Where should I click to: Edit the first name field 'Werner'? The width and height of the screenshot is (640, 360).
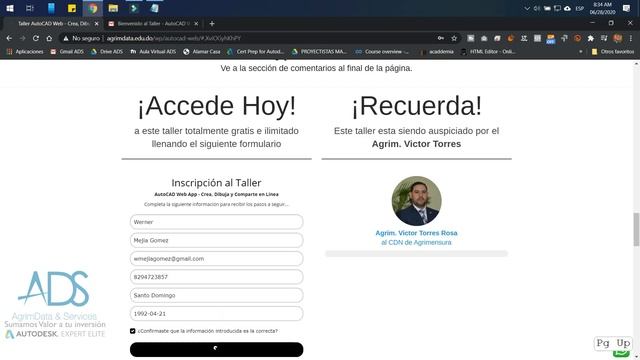click(x=216, y=222)
